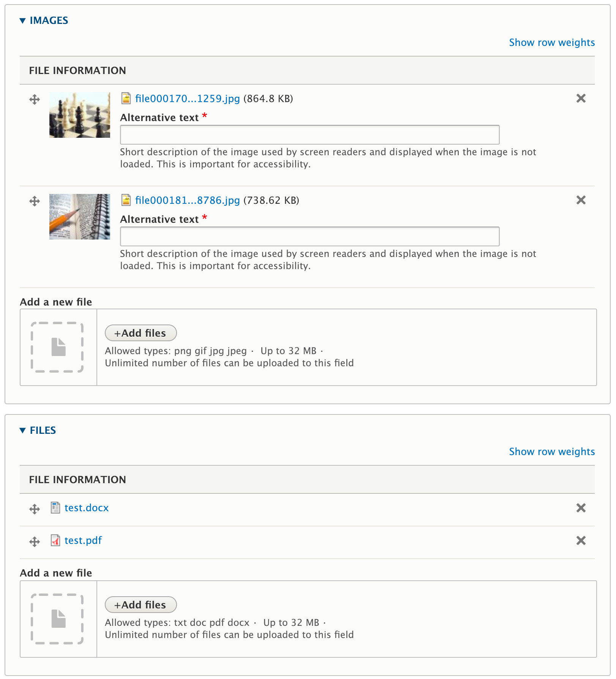Click +Add files under the Files section
Viewport: 616px width, 679px height.
point(141,605)
